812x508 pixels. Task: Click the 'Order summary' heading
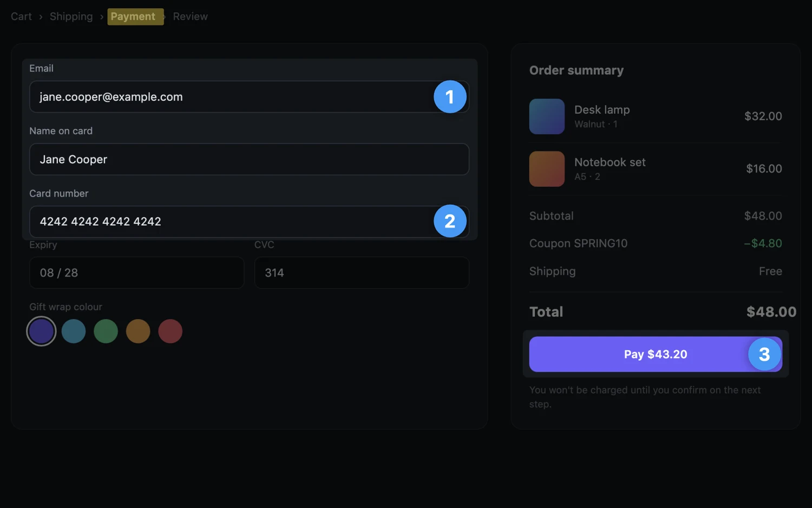[x=577, y=70]
